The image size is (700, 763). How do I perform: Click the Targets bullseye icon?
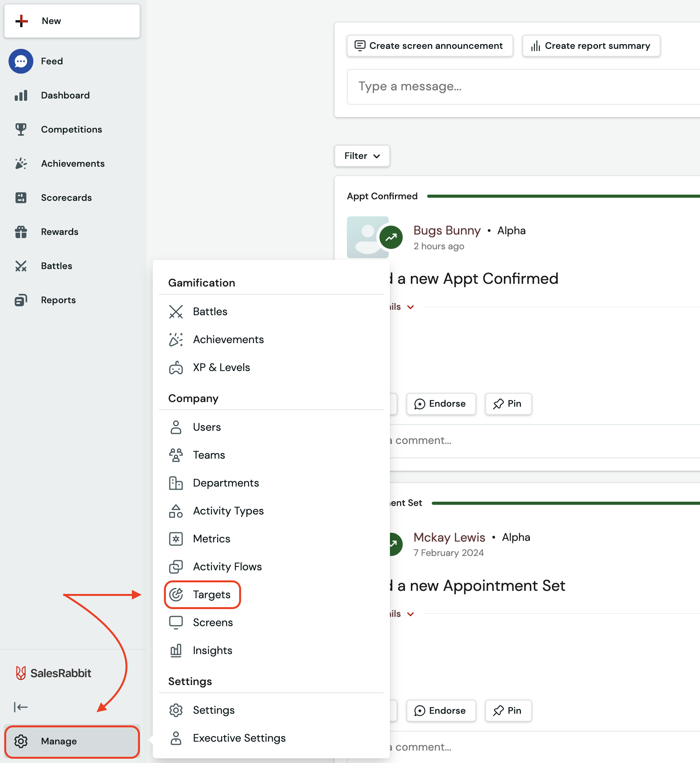coord(176,595)
